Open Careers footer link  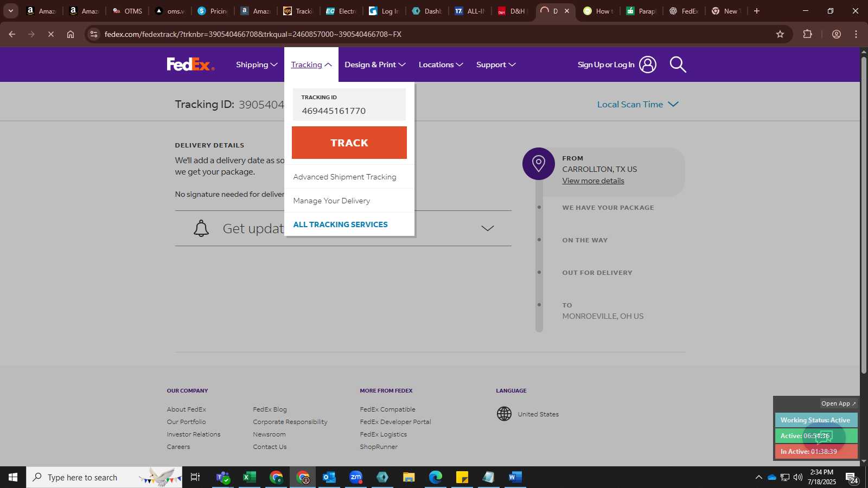pos(178,447)
